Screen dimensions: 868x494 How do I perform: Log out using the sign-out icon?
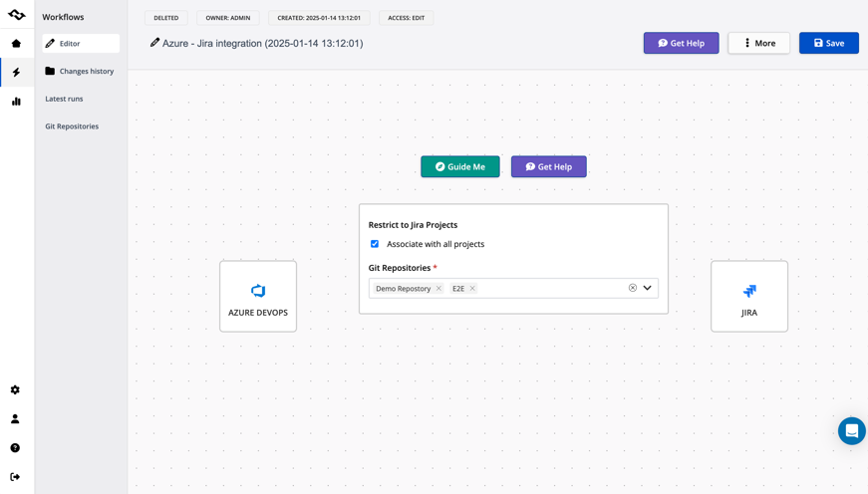[15, 477]
